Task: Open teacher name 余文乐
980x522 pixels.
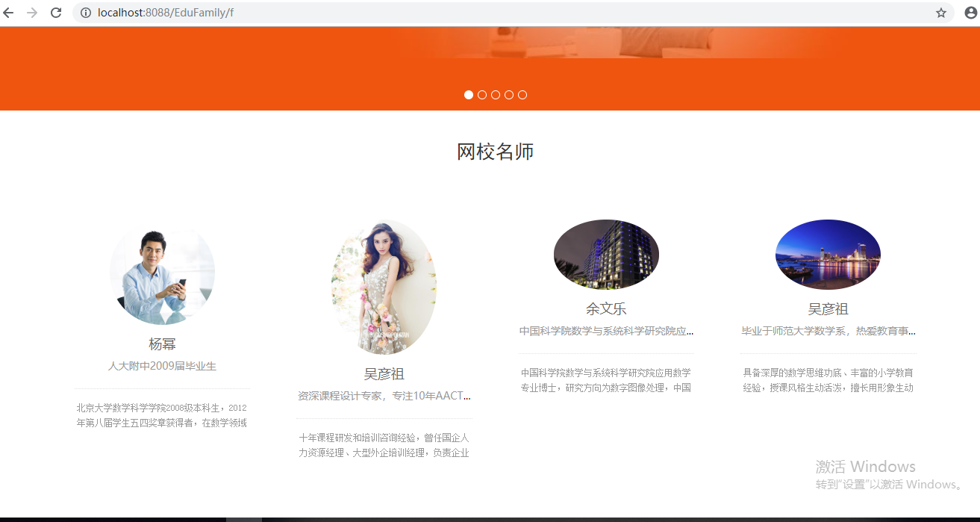Action: click(606, 309)
